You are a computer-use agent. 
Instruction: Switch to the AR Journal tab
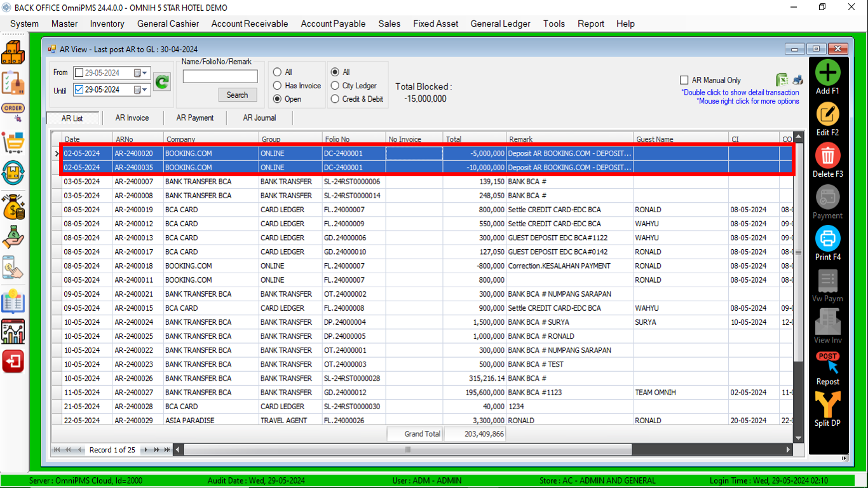tap(259, 118)
